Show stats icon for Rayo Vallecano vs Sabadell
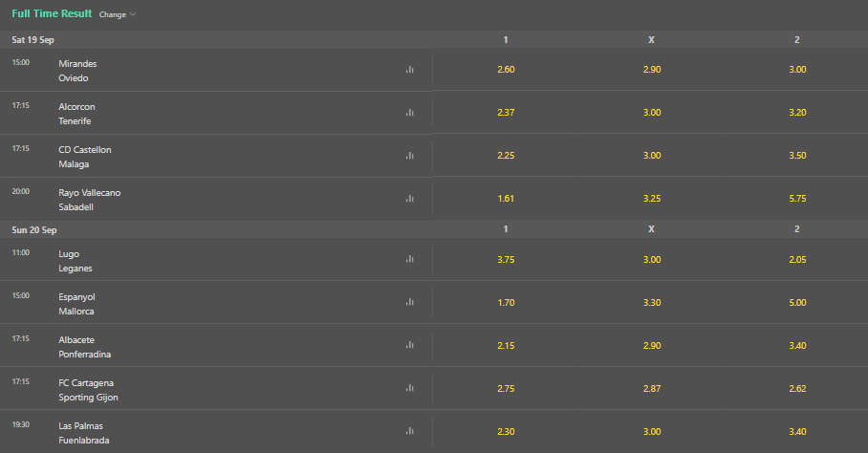The width and height of the screenshot is (868, 453). pyautogui.click(x=410, y=199)
